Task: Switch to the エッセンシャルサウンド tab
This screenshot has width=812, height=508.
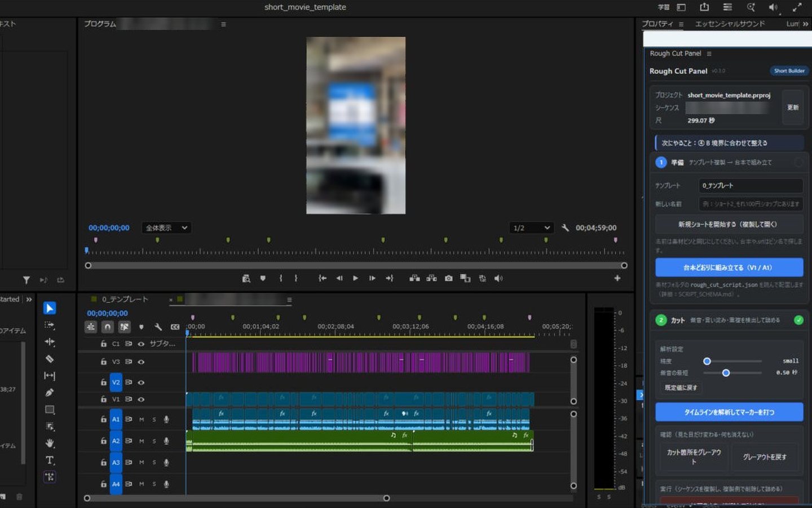Action: [730, 24]
